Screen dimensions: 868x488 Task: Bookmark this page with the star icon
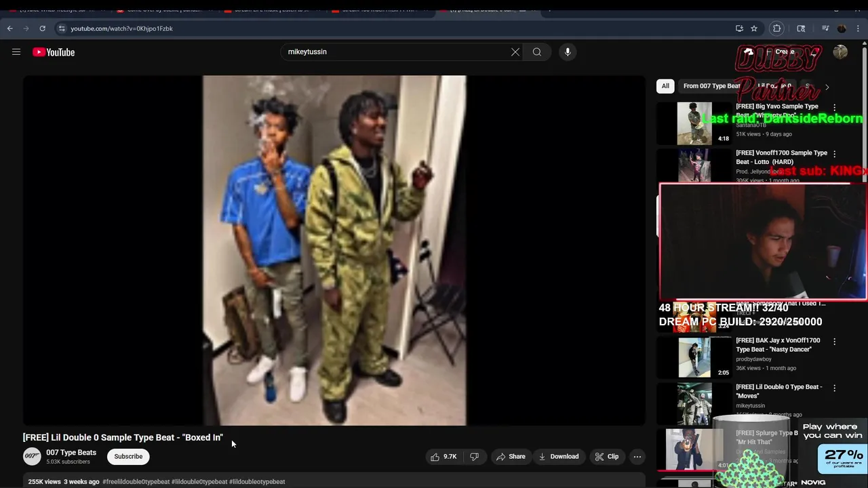[x=754, y=28]
